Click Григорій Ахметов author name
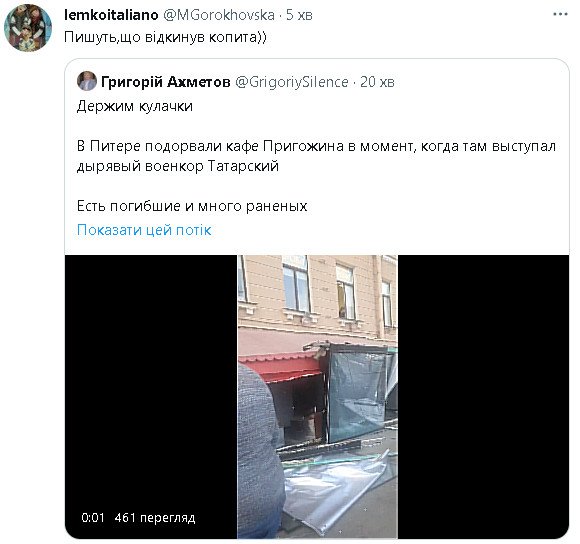This screenshot has width=580, height=544. point(165,82)
